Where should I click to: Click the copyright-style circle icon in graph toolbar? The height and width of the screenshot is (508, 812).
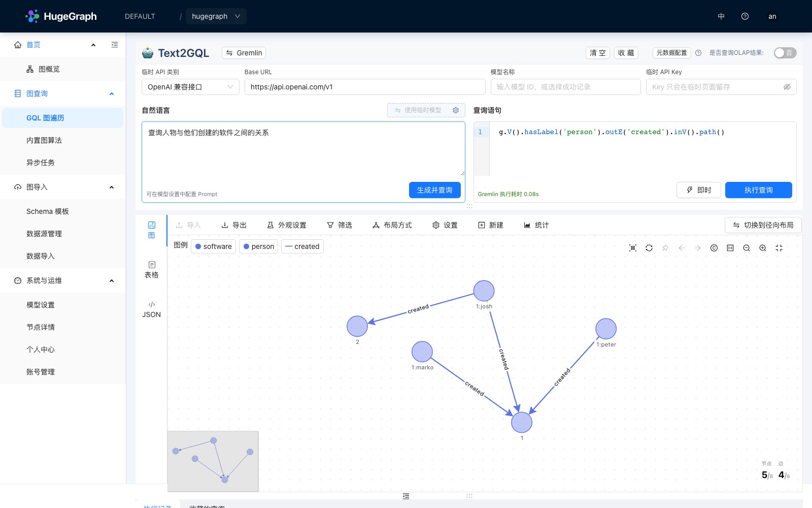[x=714, y=248]
